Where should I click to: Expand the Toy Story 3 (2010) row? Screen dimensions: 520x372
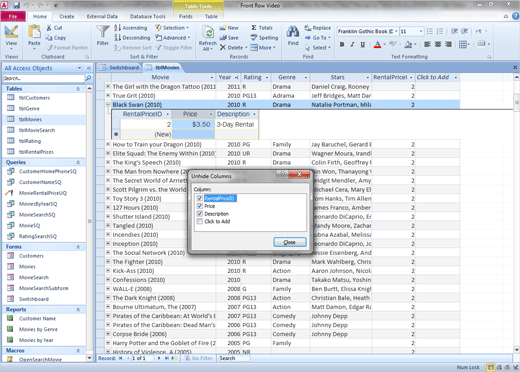click(x=108, y=198)
